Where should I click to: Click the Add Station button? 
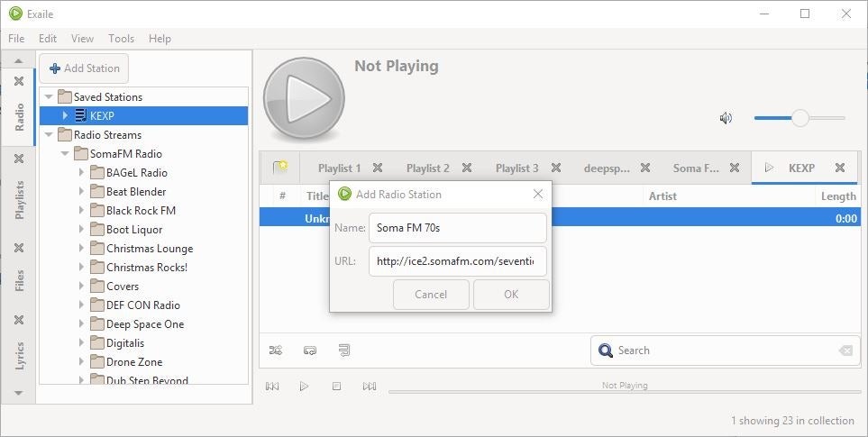click(x=84, y=68)
